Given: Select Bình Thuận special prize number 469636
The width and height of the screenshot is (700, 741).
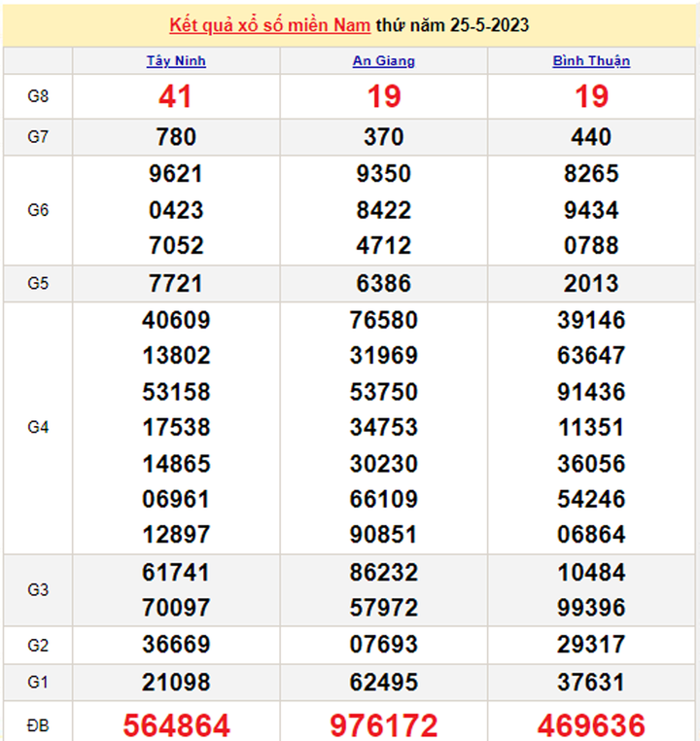Looking at the screenshot, I should pos(591,724).
